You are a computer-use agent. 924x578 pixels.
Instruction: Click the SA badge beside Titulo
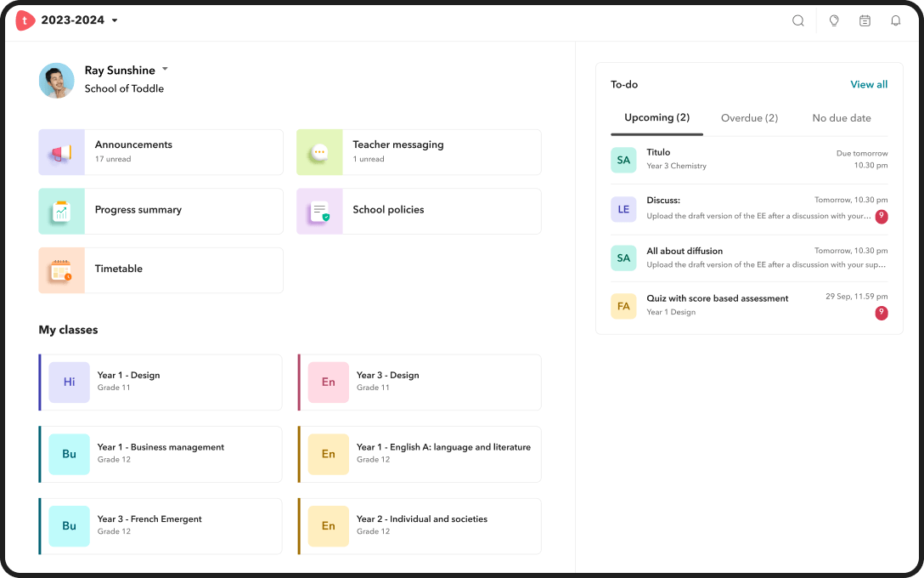click(623, 160)
